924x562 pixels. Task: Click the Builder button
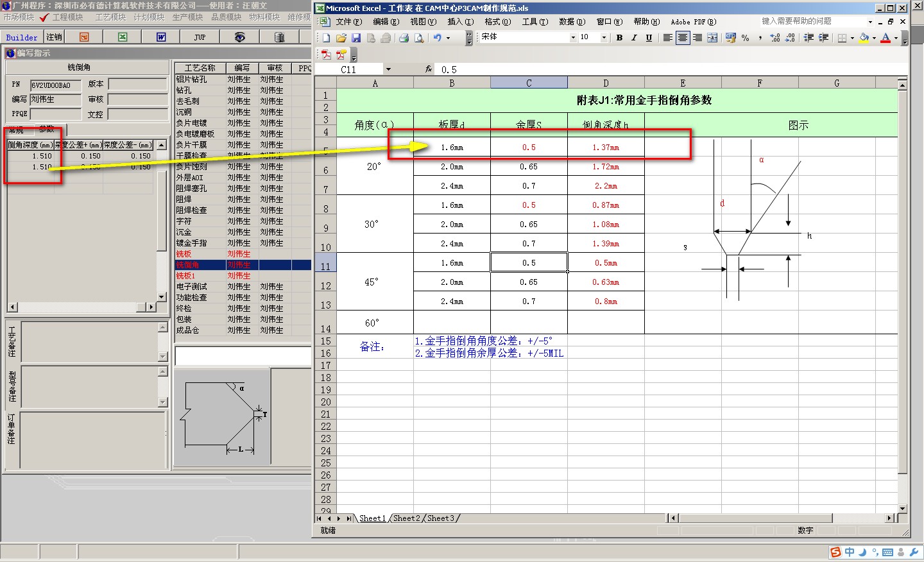(22, 37)
